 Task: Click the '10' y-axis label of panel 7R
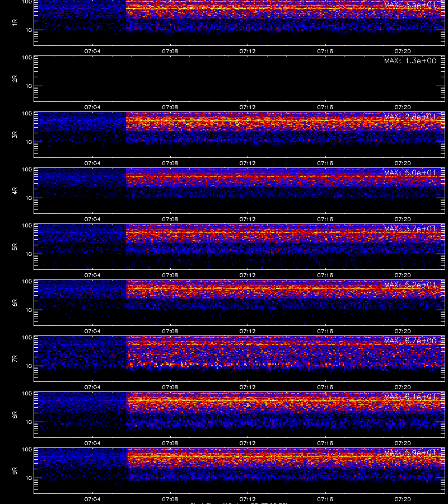click(x=29, y=366)
